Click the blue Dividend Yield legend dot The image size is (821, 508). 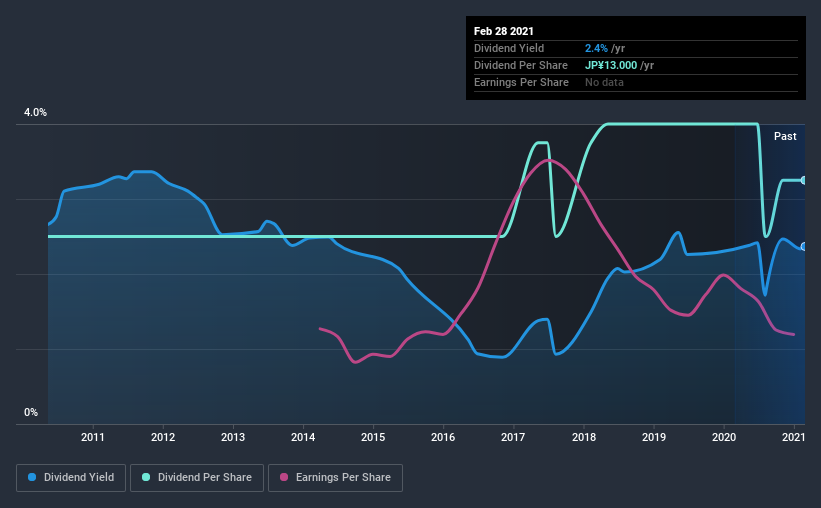pos(32,477)
